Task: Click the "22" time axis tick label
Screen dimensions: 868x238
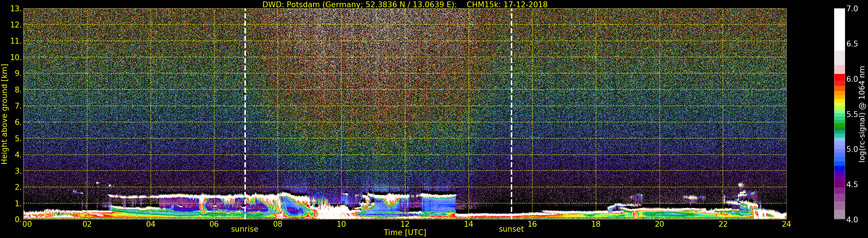Action: [723, 224]
